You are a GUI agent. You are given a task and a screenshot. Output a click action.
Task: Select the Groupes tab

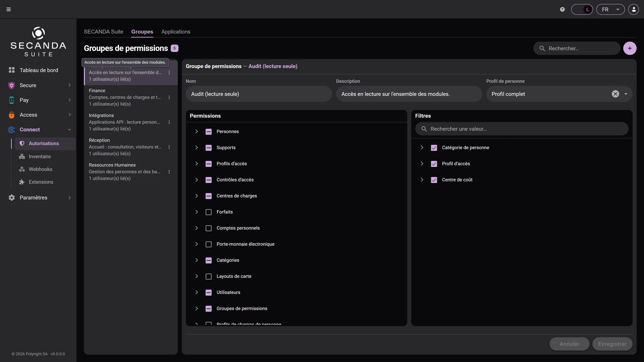pyautogui.click(x=142, y=32)
